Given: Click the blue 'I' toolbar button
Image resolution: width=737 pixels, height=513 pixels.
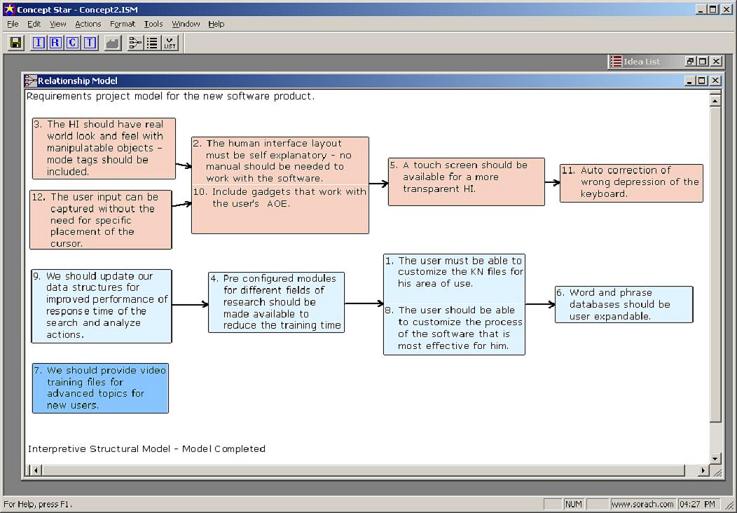Looking at the screenshot, I should (x=39, y=43).
